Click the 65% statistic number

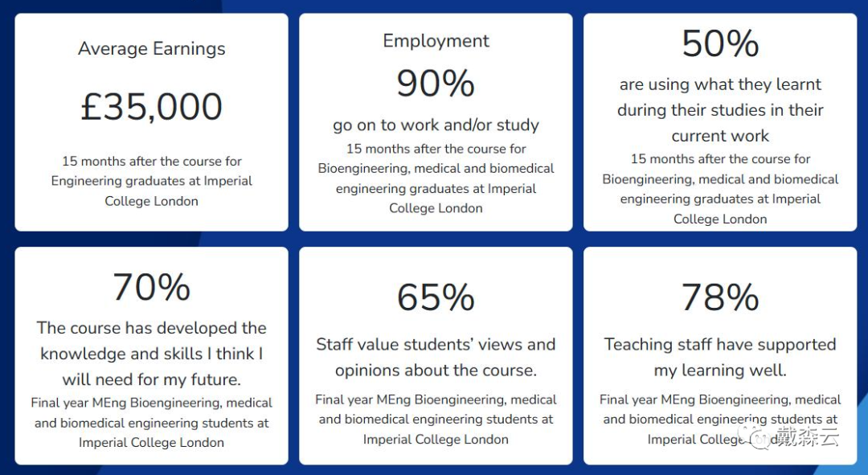tap(436, 297)
